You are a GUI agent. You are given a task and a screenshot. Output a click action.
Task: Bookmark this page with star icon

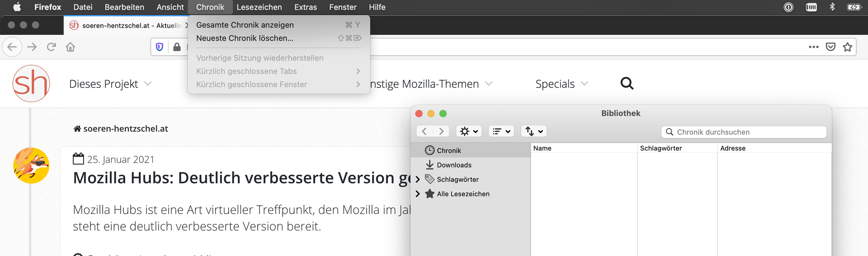848,47
